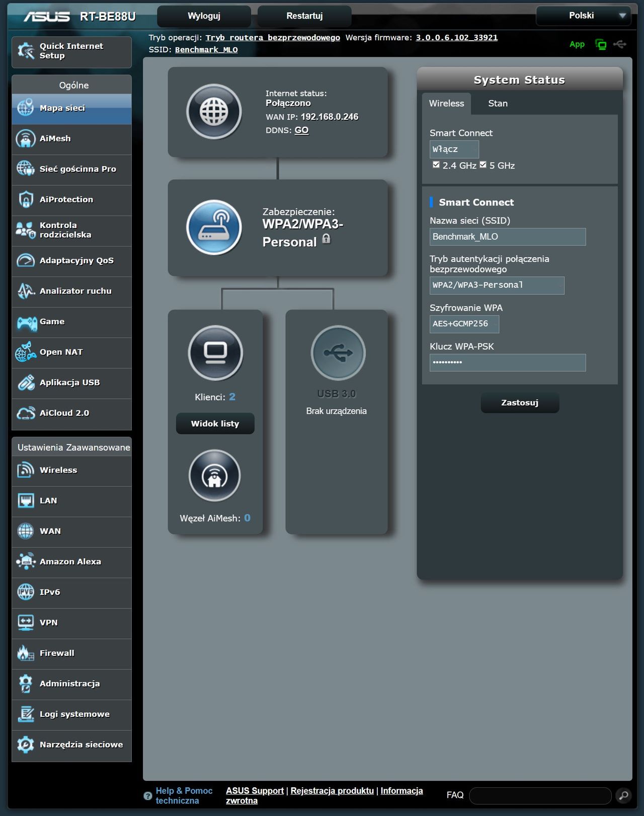This screenshot has height=816, width=644.
Task: Uncheck the 2.4 GHz checkbox
Action: click(436, 165)
